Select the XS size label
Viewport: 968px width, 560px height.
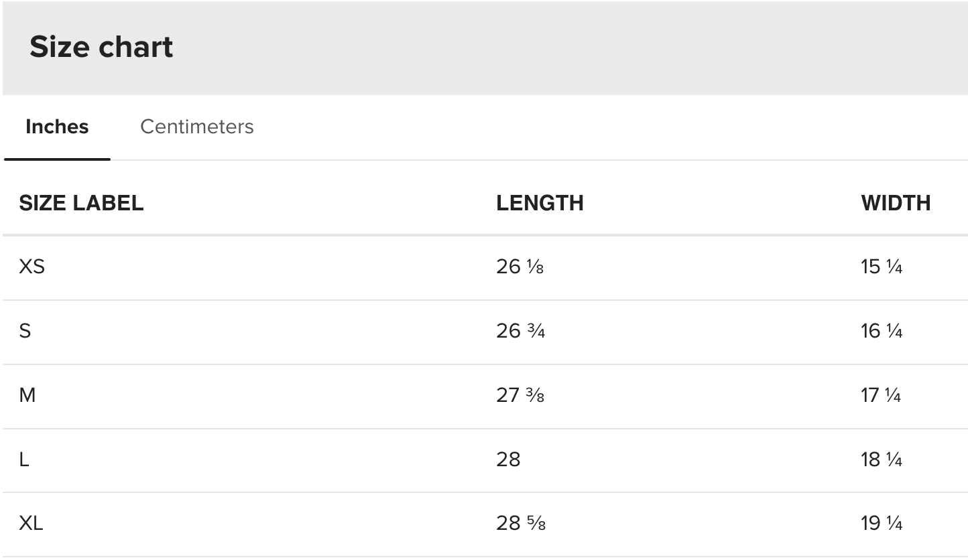tap(32, 267)
